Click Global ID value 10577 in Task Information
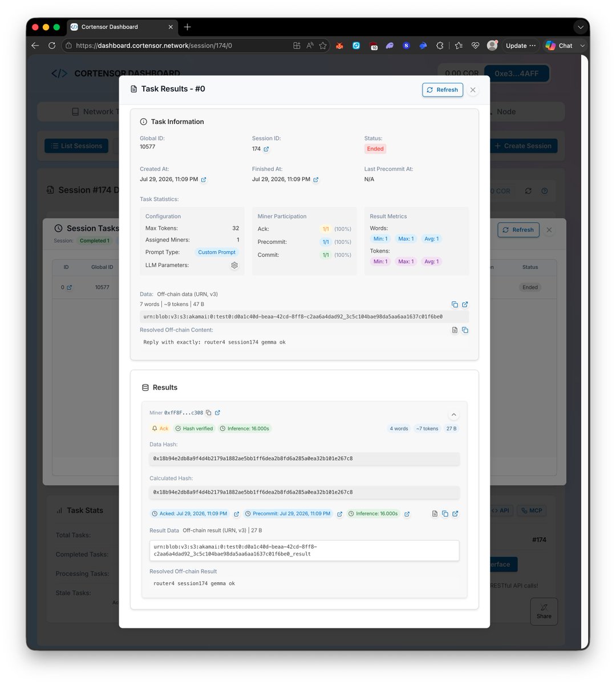Image resolution: width=616 pixels, height=685 pixels. [148, 147]
